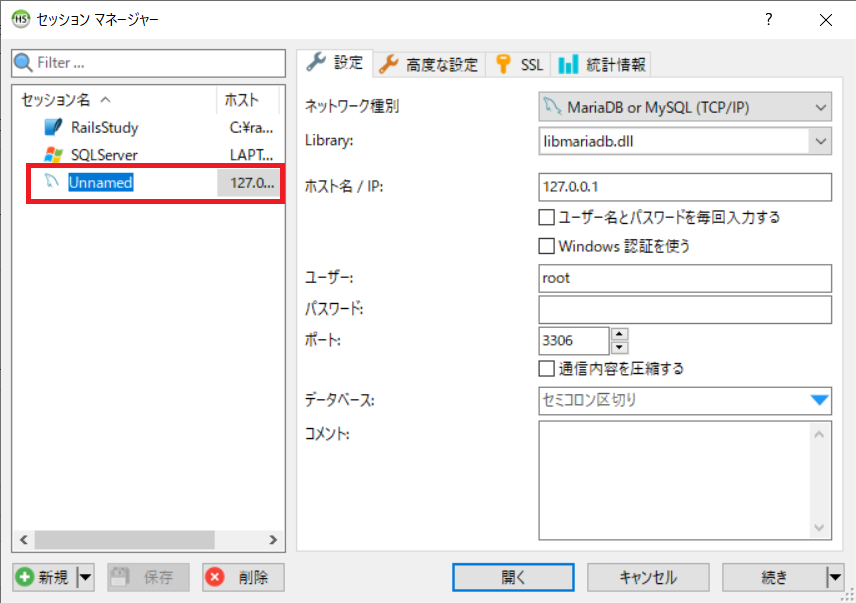Decrease the port number with down arrow
Screen dimensions: 856x603
coord(619,347)
